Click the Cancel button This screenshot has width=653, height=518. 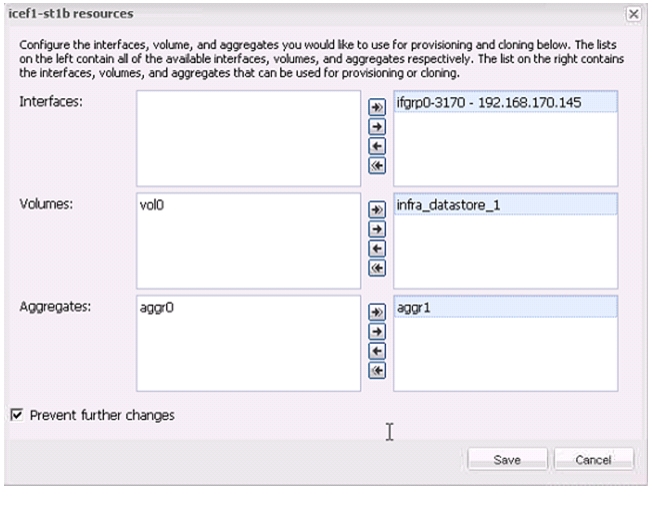click(x=593, y=460)
